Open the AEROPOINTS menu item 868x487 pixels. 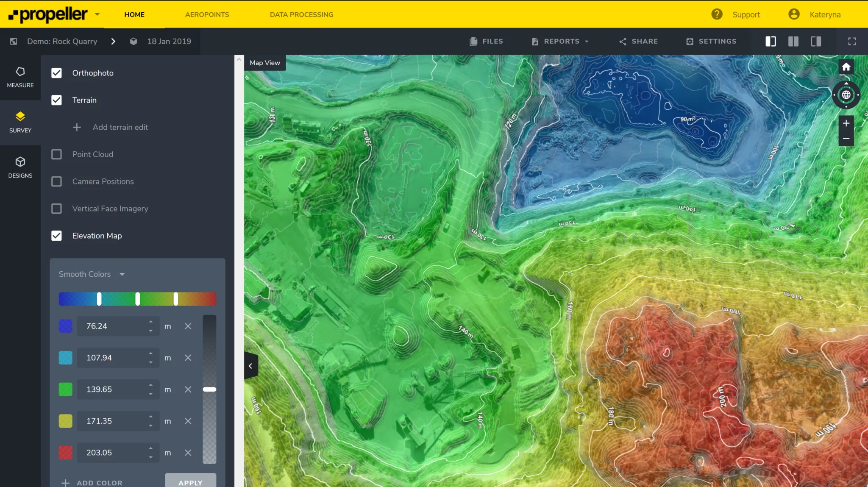click(x=207, y=14)
